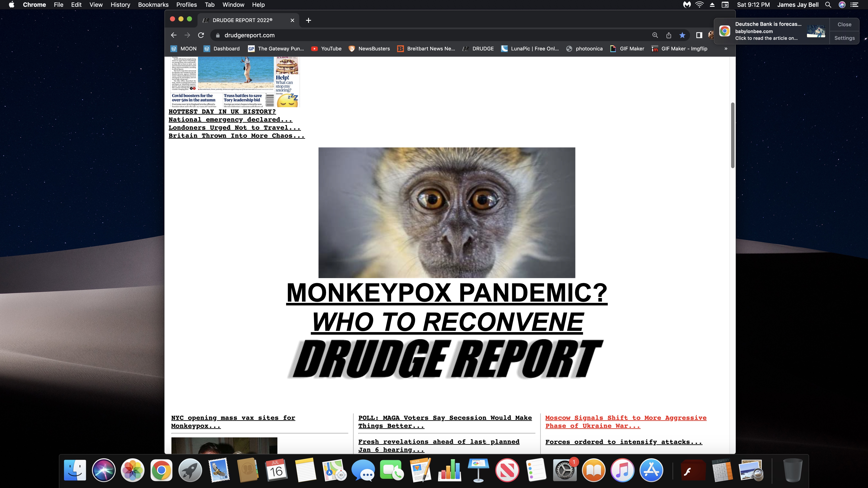Open Messages from the Dock
Image resolution: width=868 pixels, height=488 pixels.
[363, 470]
